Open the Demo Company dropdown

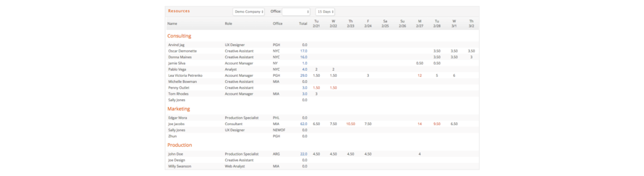[249, 11]
